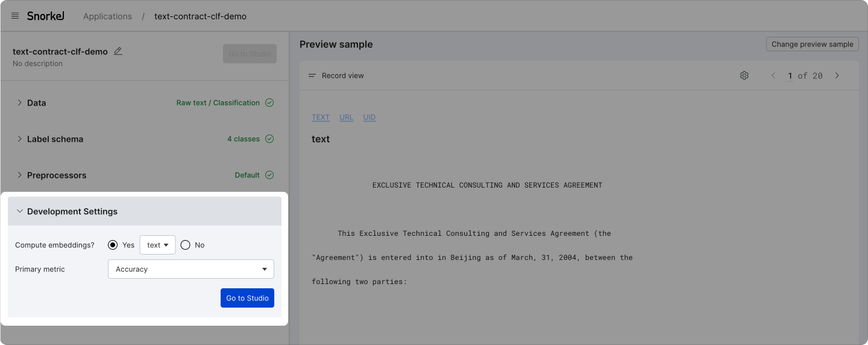Click the 'Compute embeddings?' label
Viewport: 868px width, 345px height.
(x=55, y=245)
